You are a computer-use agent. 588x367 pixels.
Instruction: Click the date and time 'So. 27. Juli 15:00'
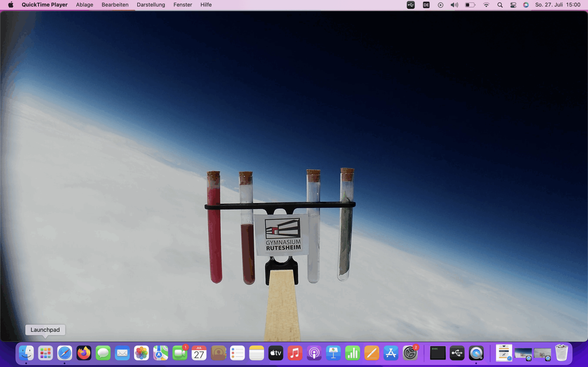coord(558,5)
